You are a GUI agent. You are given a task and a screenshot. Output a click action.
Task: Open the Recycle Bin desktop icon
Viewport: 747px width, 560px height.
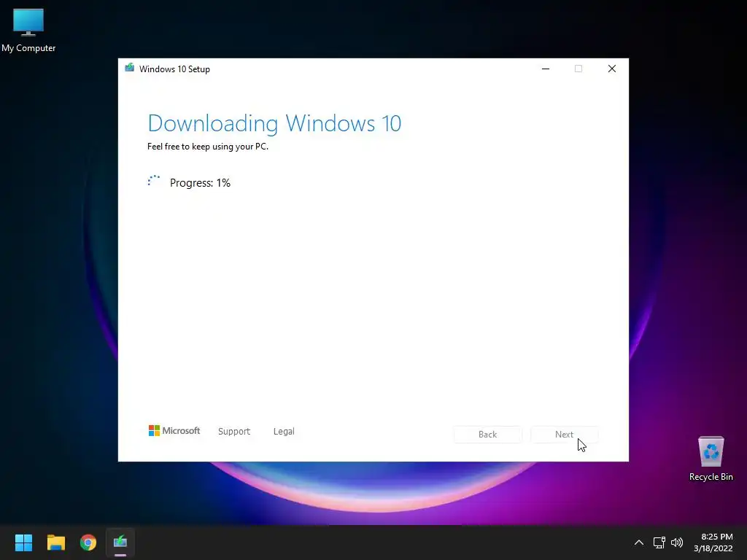click(x=711, y=458)
